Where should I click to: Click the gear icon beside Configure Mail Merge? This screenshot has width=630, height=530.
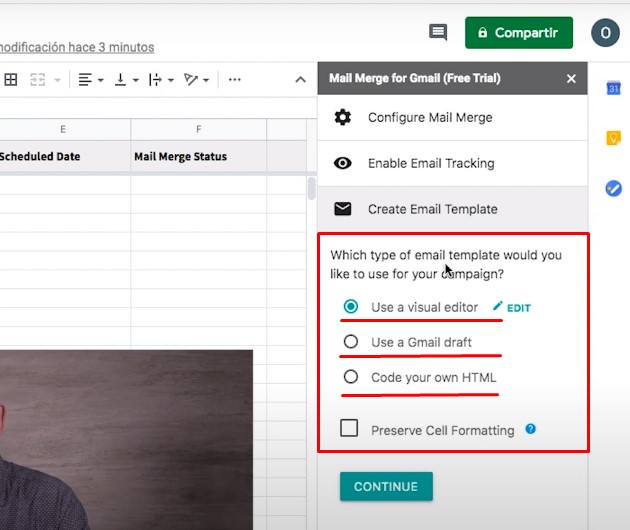click(343, 117)
